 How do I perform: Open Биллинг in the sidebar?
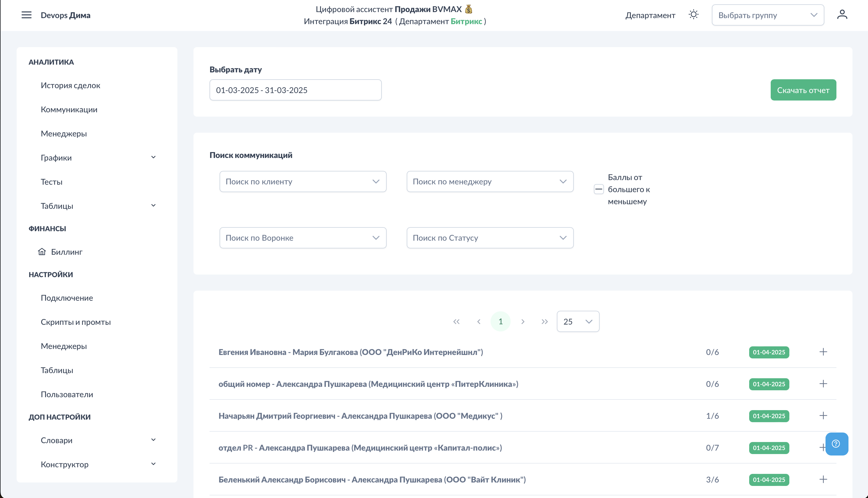(x=67, y=252)
